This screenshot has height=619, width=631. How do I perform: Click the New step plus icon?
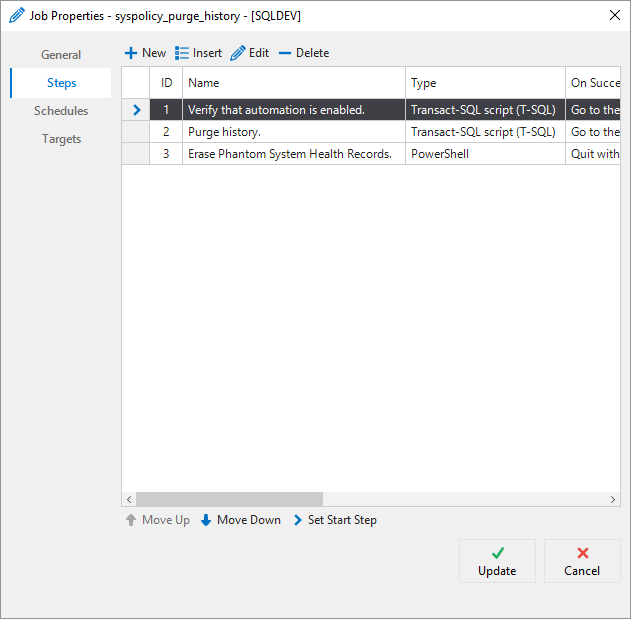tap(131, 53)
